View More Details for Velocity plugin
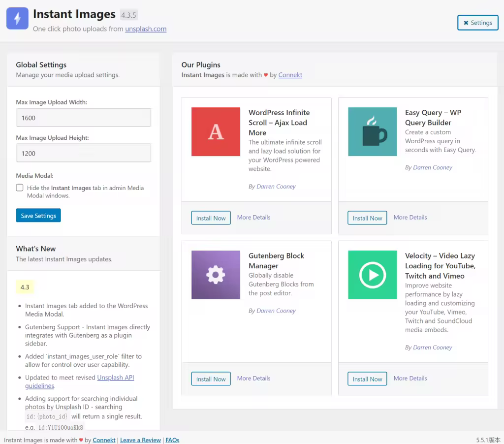This screenshot has height=444, width=504. tap(410, 379)
